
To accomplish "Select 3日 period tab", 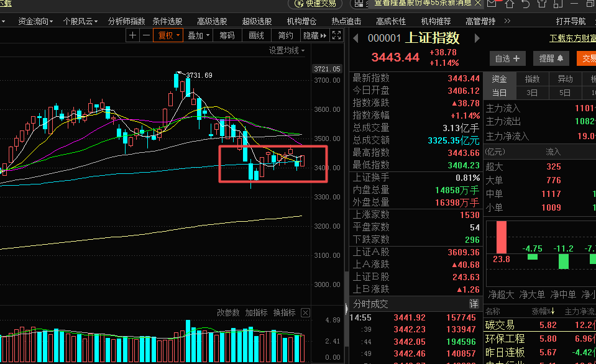I will [532, 93].
